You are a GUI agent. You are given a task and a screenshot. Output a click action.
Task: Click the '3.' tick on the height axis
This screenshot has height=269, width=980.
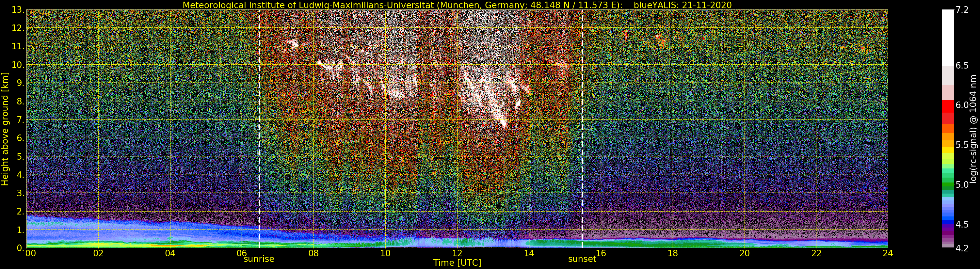[x=20, y=193]
